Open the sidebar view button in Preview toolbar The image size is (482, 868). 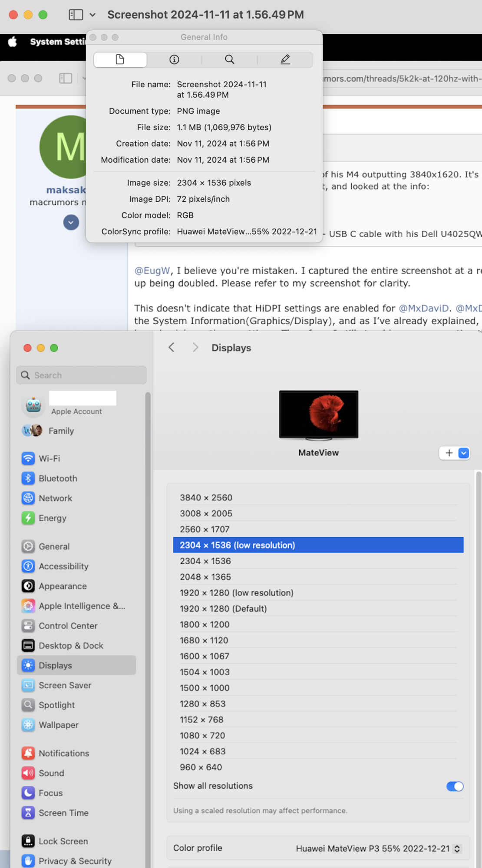coord(76,15)
